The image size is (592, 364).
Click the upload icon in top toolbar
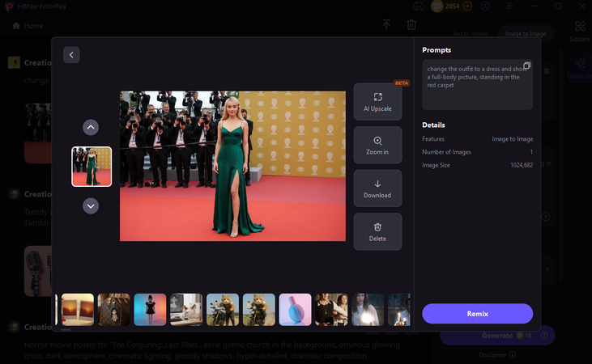pos(386,26)
